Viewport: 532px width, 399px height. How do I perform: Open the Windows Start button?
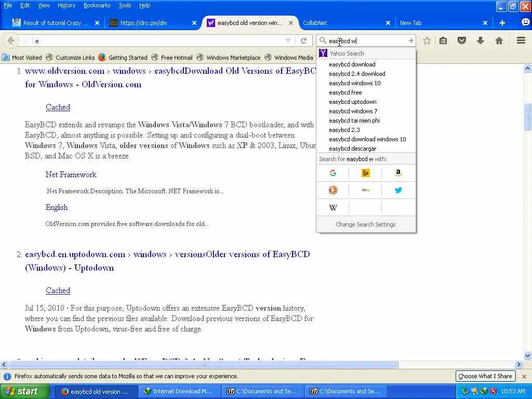tap(24, 391)
